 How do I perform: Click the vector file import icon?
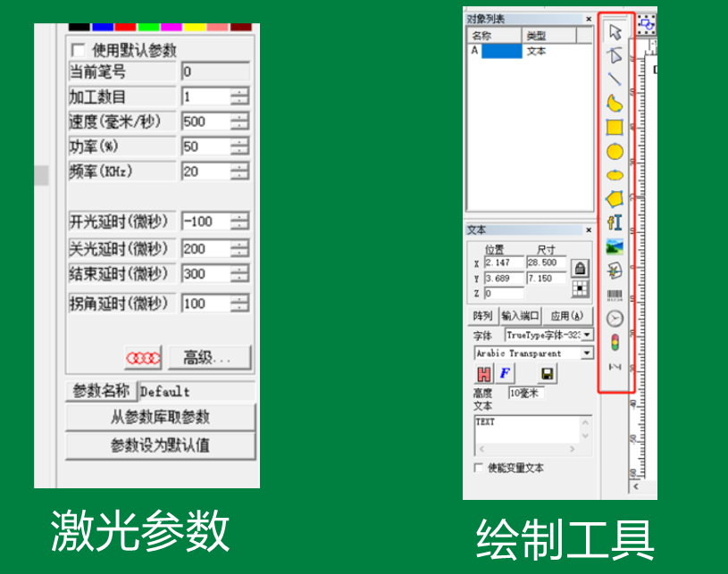(x=615, y=270)
